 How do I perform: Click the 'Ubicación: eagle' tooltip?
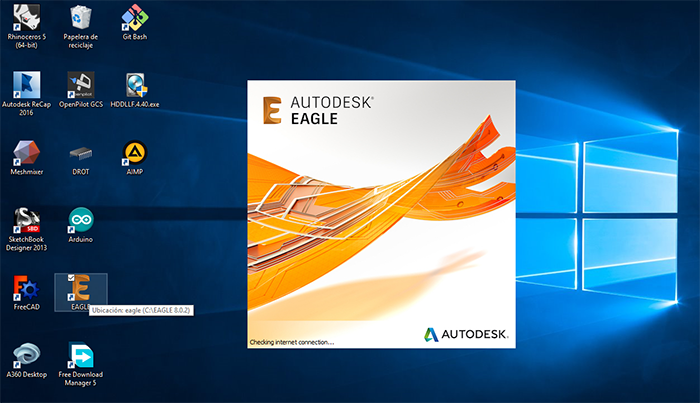142,310
